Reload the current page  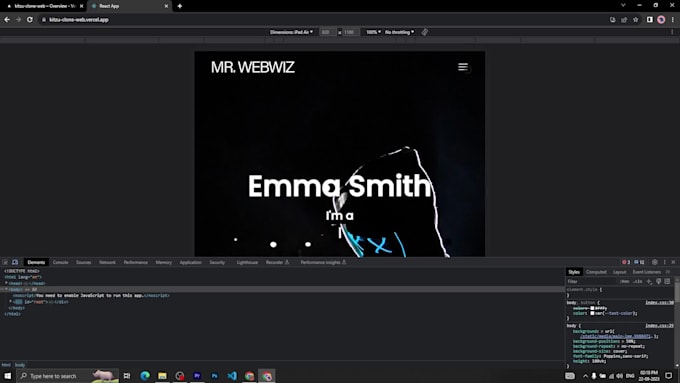coord(30,20)
